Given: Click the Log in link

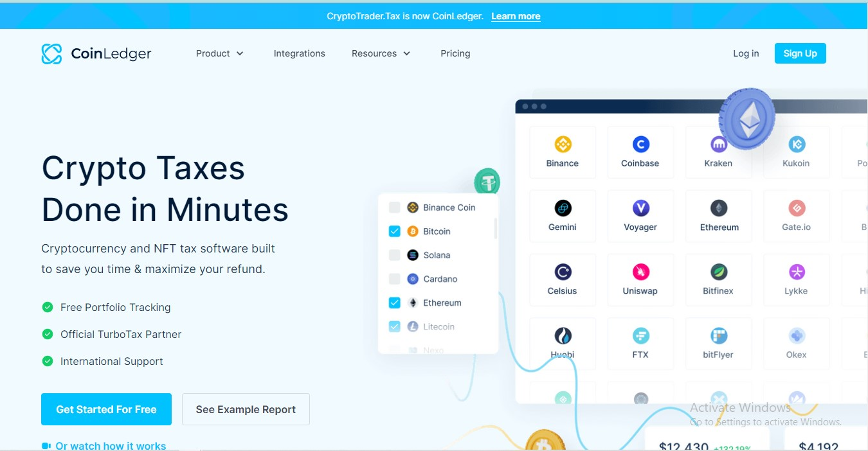Looking at the screenshot, I should click(746, 53).
